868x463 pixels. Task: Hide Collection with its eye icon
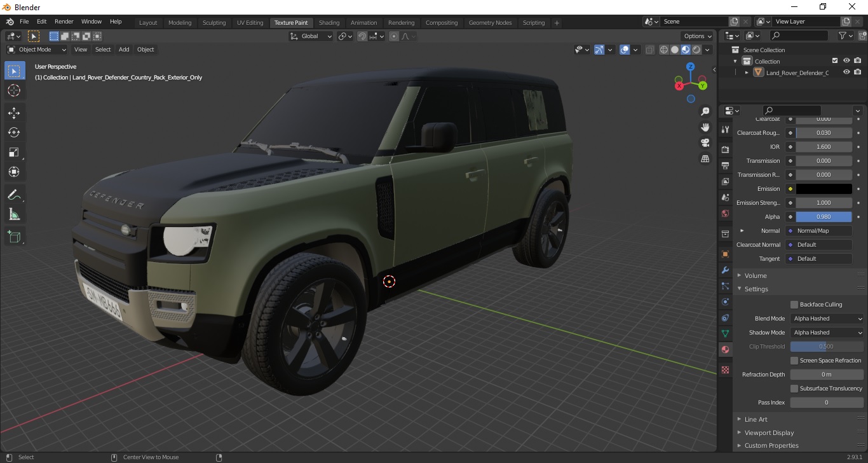[x=846, y=61]
